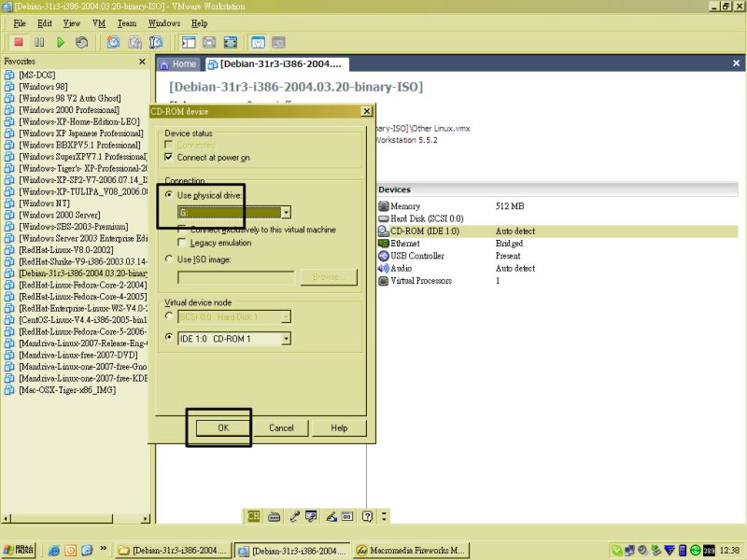
Task: Click the Browse button
Action: 329,277
